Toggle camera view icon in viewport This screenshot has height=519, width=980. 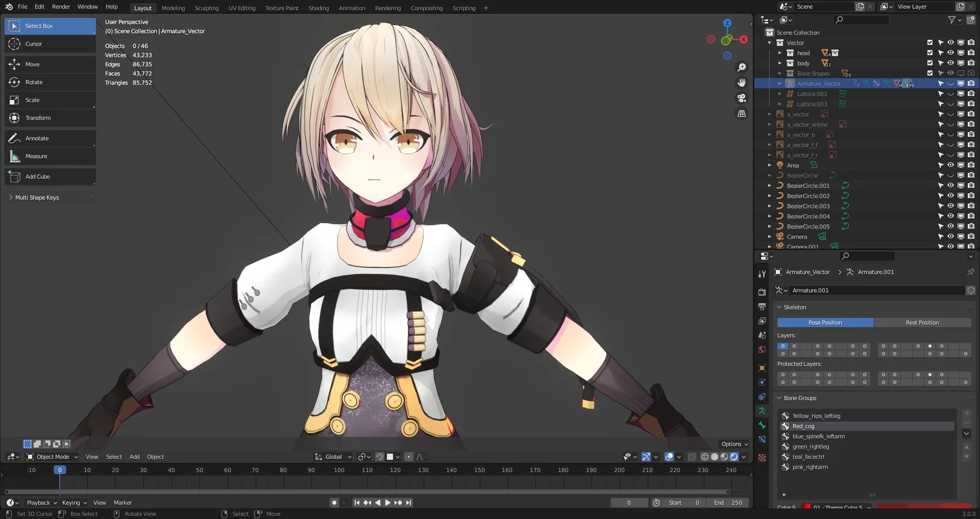click(x=742, y=98)
